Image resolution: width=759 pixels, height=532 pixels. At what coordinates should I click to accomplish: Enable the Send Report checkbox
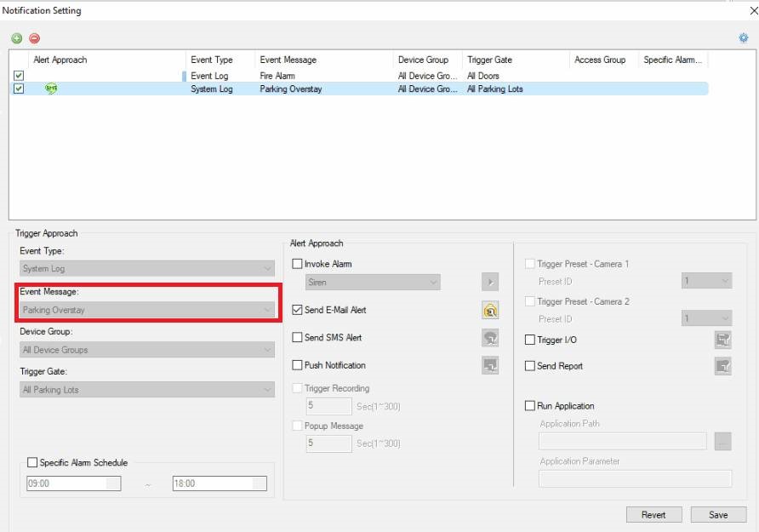coord(530,366)
